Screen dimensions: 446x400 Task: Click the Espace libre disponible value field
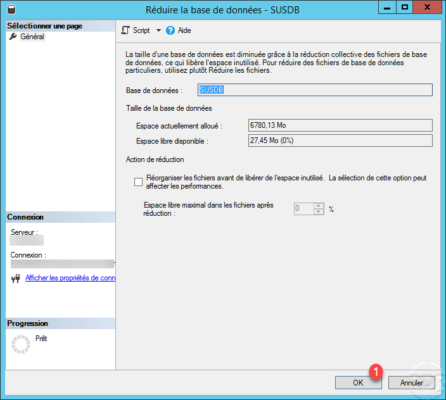(340, 140)
